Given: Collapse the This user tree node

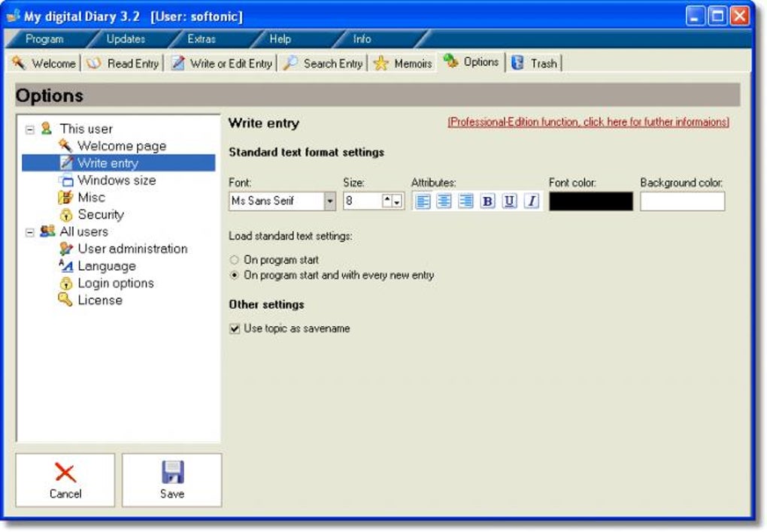Looking at the screenshot, I should 30,129.
